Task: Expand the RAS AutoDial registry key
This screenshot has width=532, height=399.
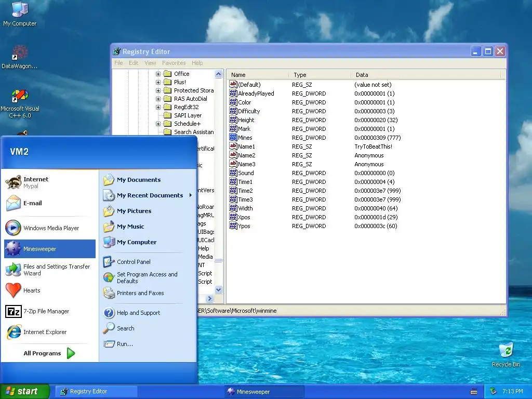Action: pyautogui.click(x=158, y=99)
